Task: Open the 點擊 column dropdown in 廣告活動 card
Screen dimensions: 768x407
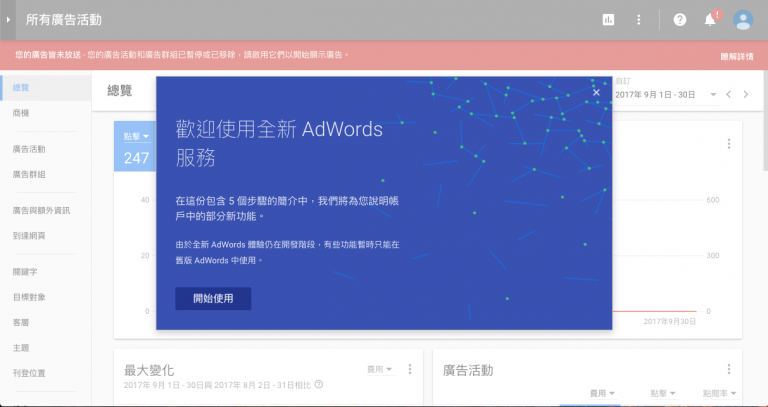Action: tap(663, 393)
